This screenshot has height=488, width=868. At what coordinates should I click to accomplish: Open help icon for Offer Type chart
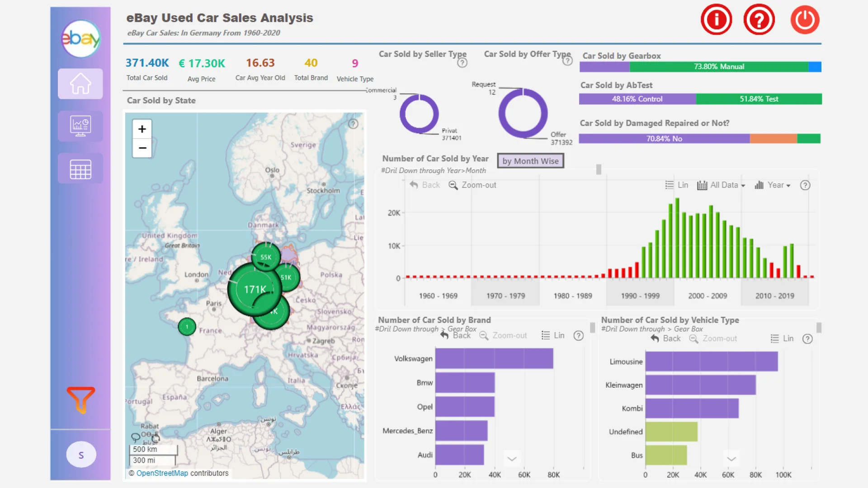point(567,61)
